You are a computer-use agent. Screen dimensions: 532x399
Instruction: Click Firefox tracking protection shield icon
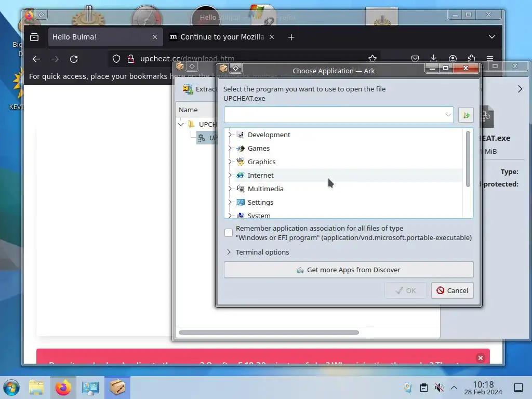point(116,59)
